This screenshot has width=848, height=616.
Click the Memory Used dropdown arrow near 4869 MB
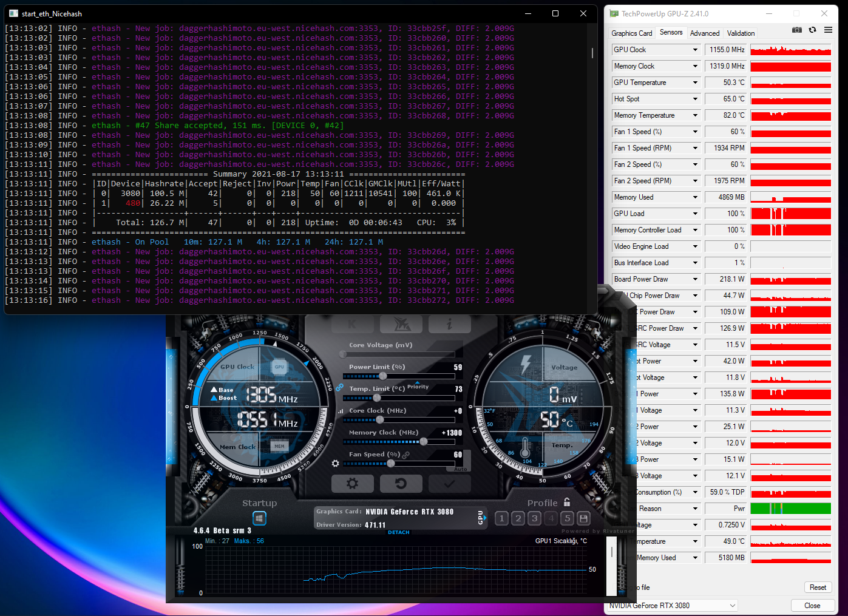(696, 197)
